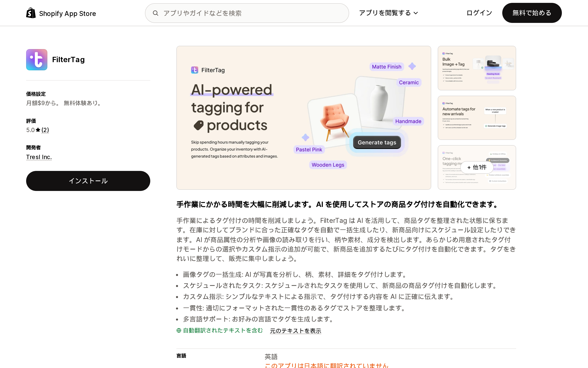Click the 開発者 label
Screen dimensions: 588x368
[x=33, y=147]
